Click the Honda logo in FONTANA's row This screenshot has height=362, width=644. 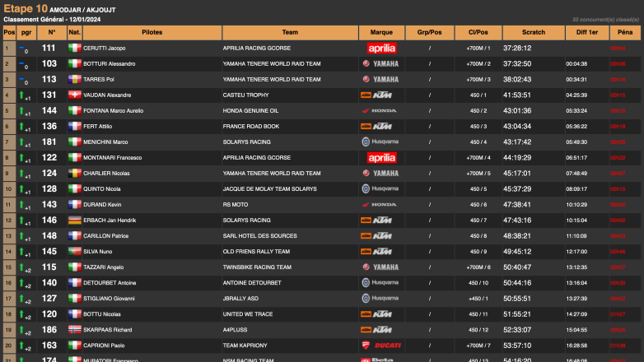pyautogui.click(x=379, y=111)
